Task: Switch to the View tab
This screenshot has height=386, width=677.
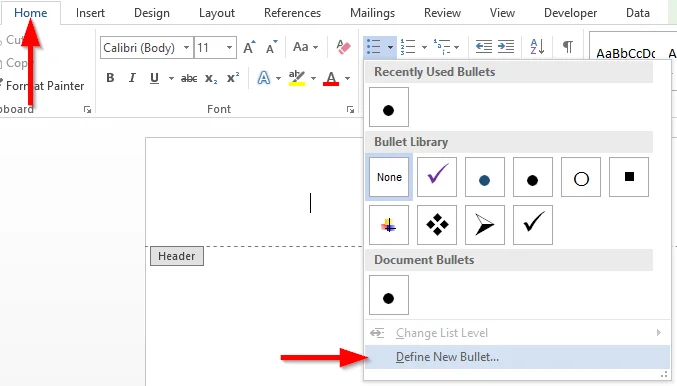Action: [x=502, y=13]
